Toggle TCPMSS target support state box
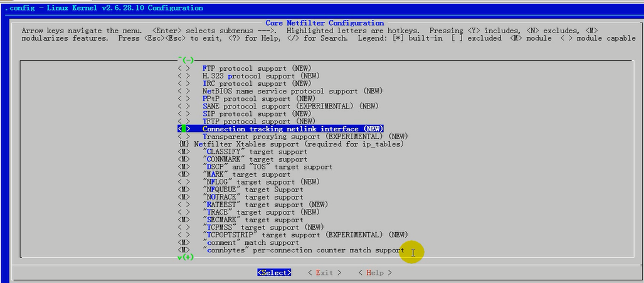The width and height of the screenshot is (644, 283). [x=184, y=227]
